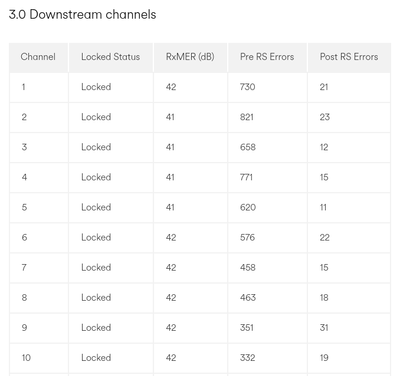
Task: Click the Pre RS Errors value 620
Action: (x=248, y=207)
